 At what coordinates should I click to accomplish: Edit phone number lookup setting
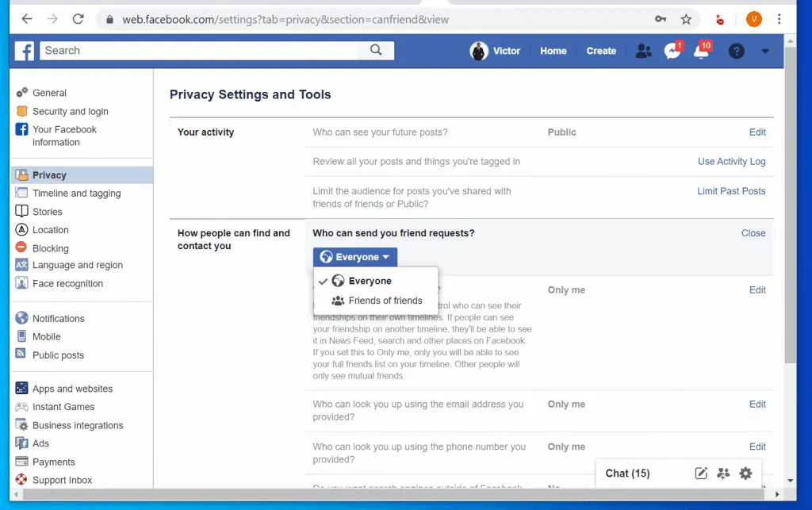[x=757, y=447]
